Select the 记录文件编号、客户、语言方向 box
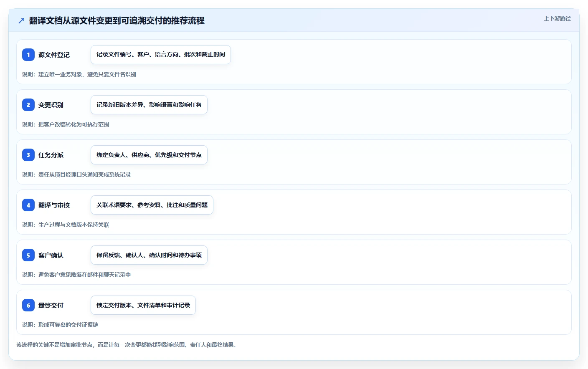Screen dimensions: 588x369 (161, 55)
